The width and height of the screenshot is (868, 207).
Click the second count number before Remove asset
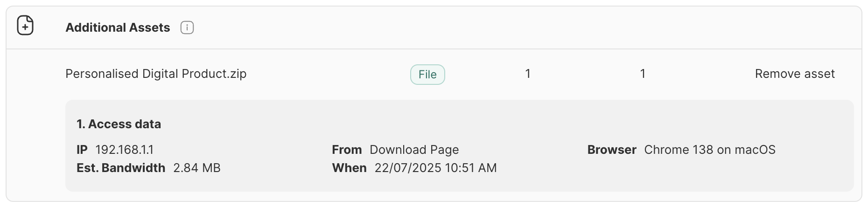click(x=643, y=74)
